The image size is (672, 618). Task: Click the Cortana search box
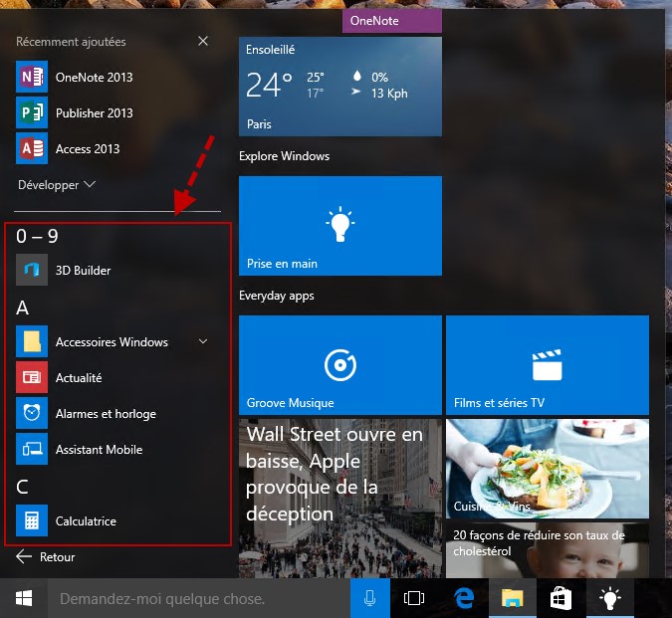click(199, 598)
